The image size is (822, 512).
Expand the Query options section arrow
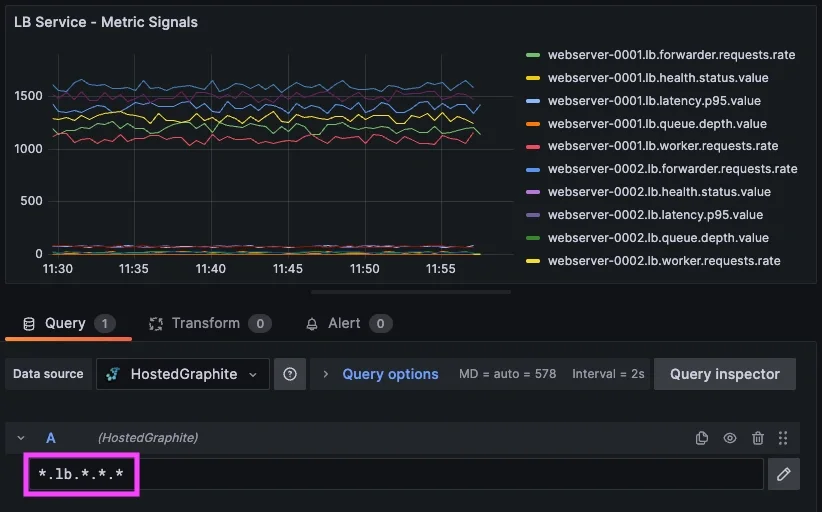tap(326, 374)
